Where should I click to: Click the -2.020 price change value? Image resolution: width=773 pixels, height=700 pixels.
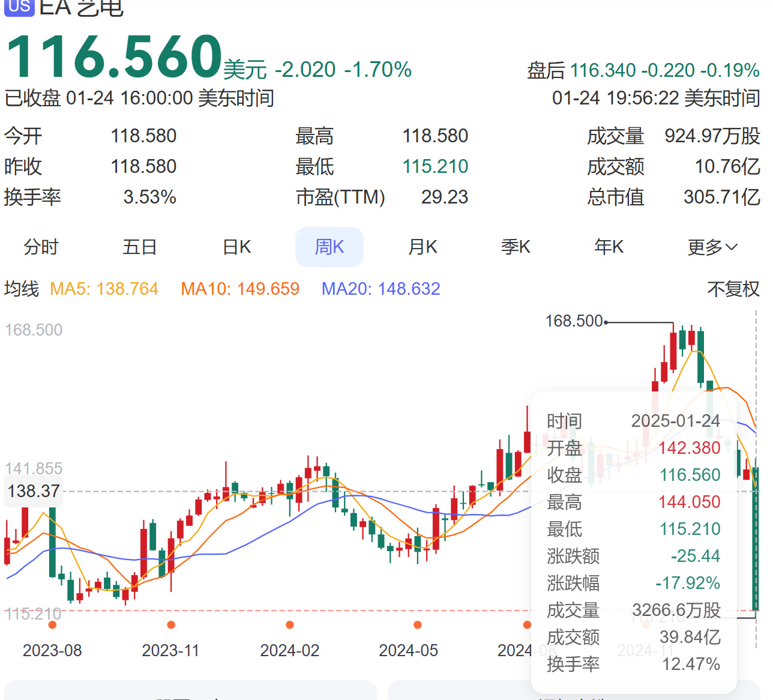pyautogui.click(x=305, y=70)
